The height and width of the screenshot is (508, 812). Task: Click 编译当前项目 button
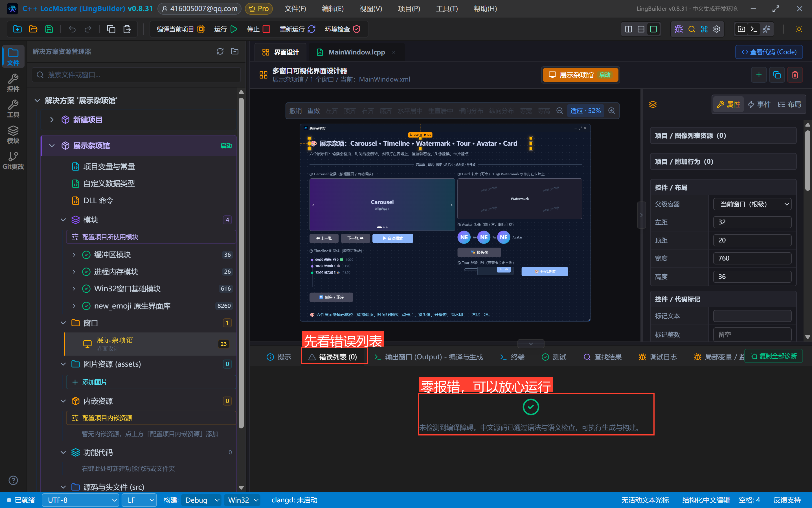(x=181, y=29)
